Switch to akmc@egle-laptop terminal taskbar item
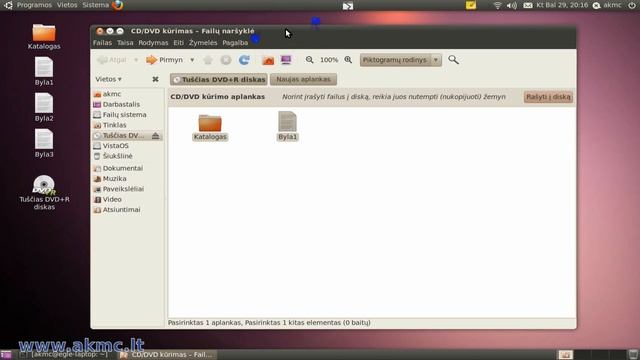Image resolution: width=640 pixels, height=360 pixels. coord(64,355)
